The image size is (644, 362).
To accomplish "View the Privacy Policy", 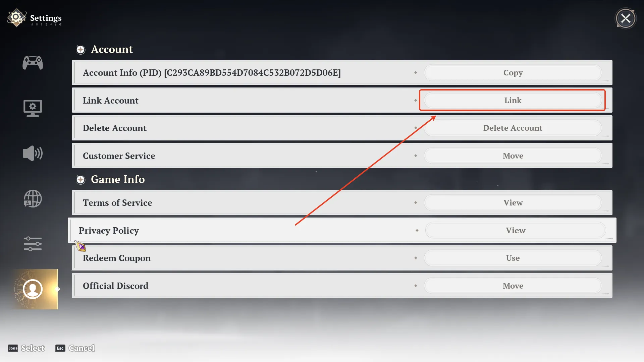I will [x=516, y=231].
